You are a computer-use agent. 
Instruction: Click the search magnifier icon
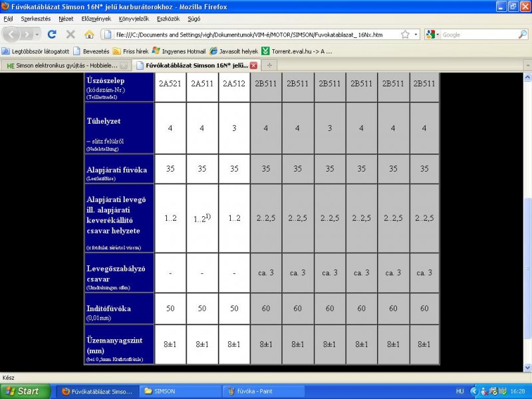pos(523,35)
